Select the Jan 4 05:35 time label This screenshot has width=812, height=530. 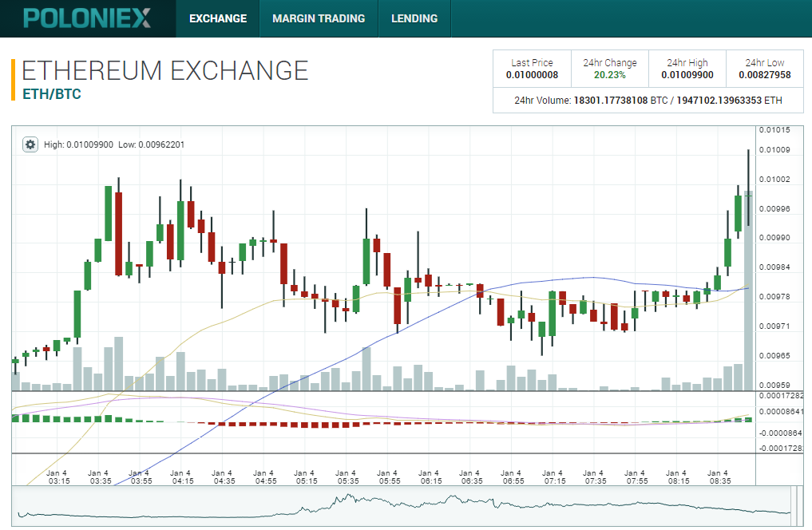pos(348,477)
